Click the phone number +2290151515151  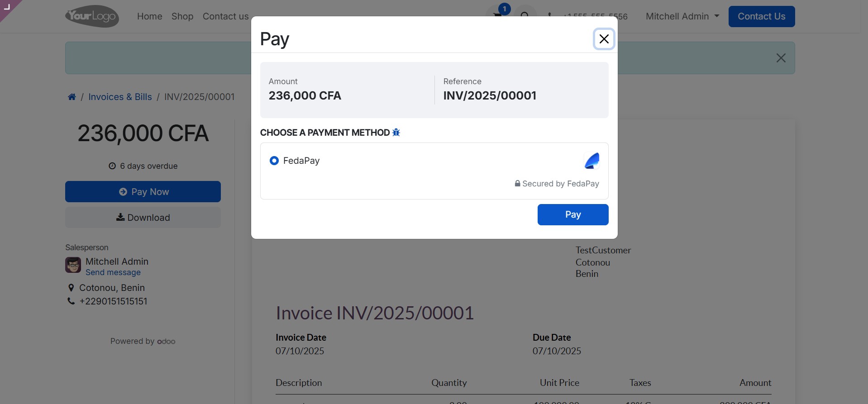tap(113, 301)
